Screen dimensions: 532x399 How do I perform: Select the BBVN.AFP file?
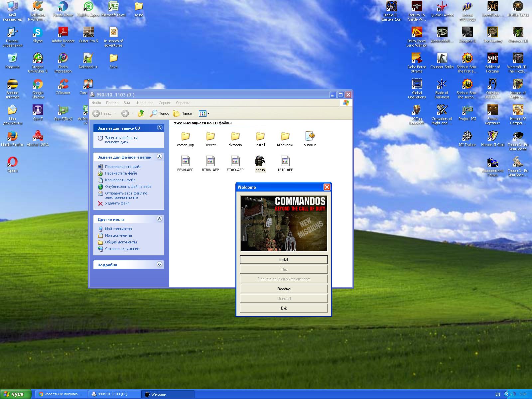[185, 162]
